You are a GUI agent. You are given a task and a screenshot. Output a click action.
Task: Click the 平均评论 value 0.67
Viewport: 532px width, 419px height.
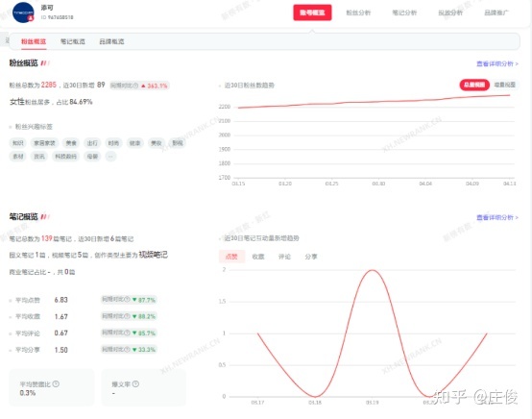(61, 333)
